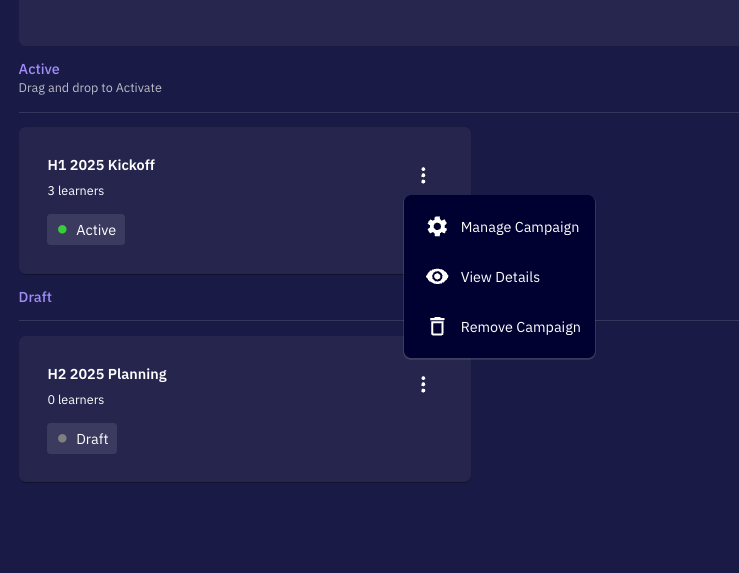Open the H2 2025 Planning campaign title
The image size is (739, 573).
pos(107,374)
